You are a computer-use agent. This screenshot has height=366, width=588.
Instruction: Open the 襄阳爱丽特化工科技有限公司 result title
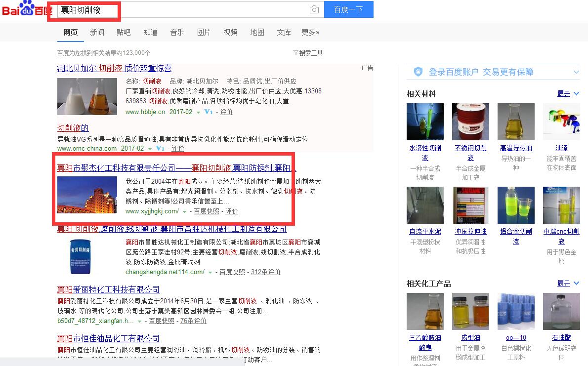[108, 289]
